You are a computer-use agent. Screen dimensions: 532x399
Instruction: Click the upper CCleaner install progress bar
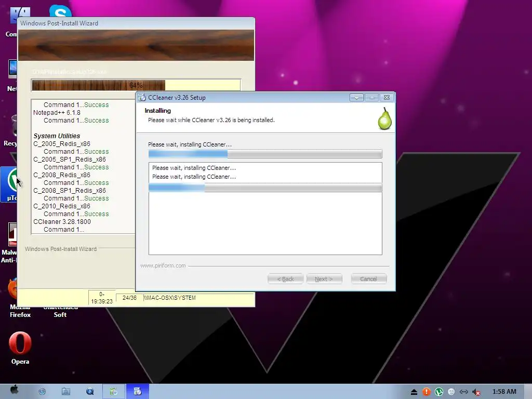[265, 154]
